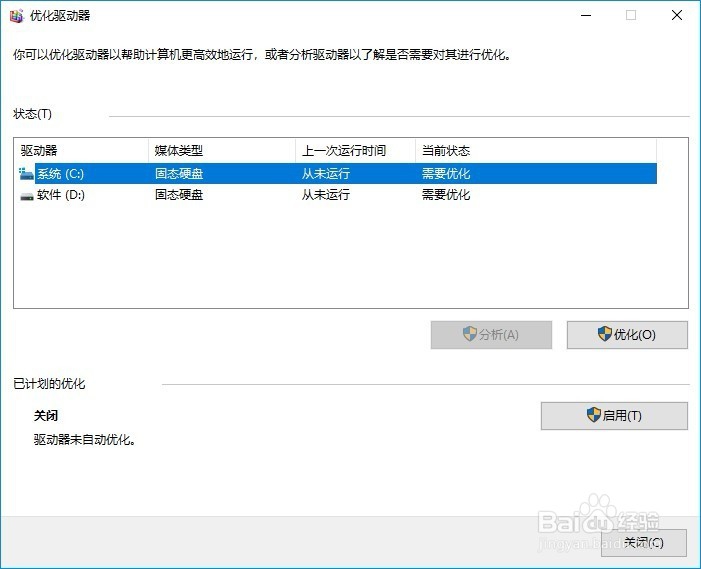The image size is (701, 569).
Task: Click the 已计划的优化 section label
Action: (49, 384)
